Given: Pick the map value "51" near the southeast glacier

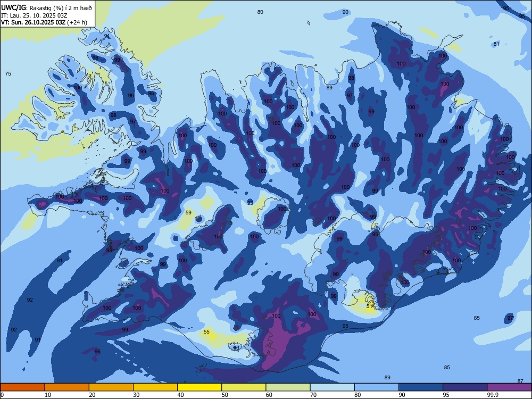Looking at the screenshot, I should (370, 306).
